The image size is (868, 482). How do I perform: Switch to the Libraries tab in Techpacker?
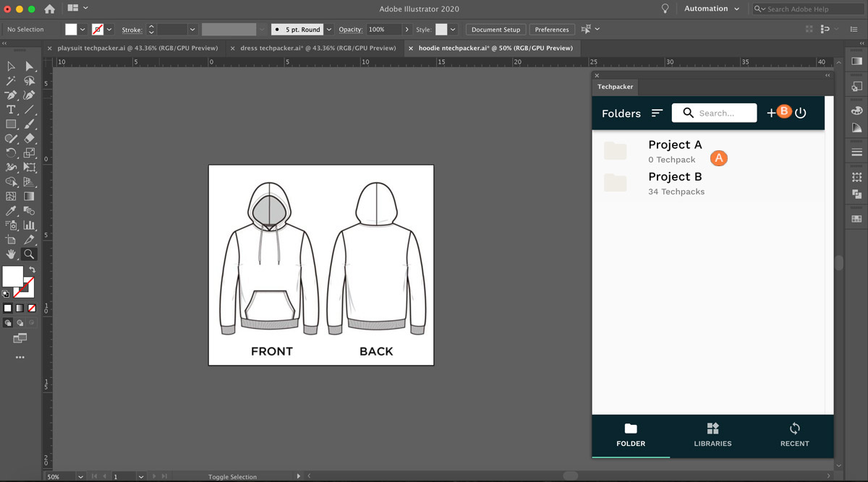712,436
